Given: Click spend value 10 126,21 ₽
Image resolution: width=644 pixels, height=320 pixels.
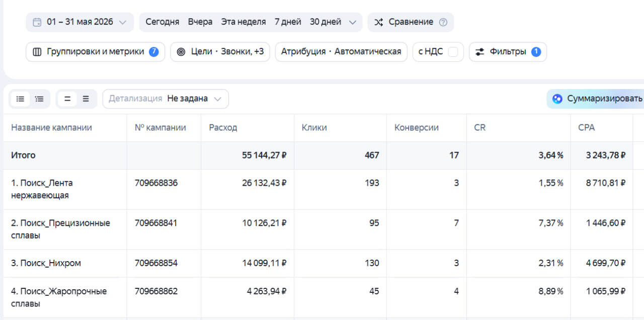Looking at the screenshot, I should point(264,223).
